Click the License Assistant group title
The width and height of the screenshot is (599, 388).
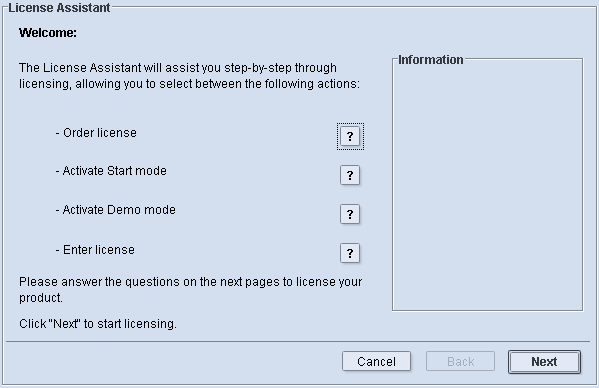pos(59,8)
